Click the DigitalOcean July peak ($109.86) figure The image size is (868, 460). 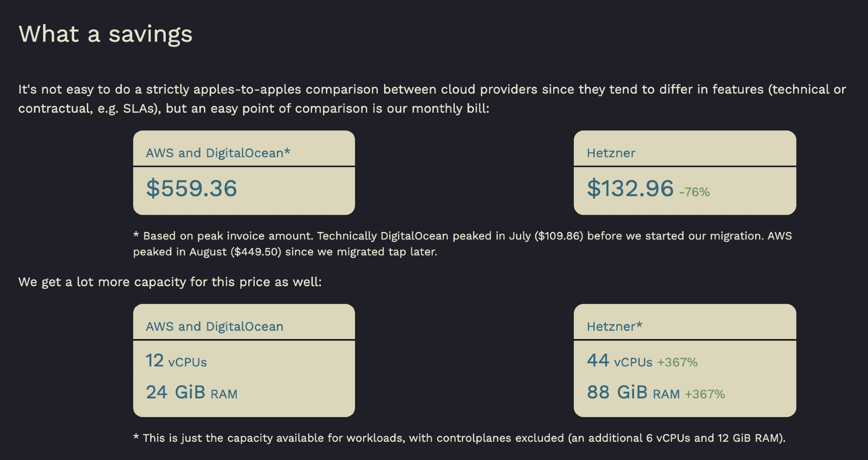[x=559, y=236]
